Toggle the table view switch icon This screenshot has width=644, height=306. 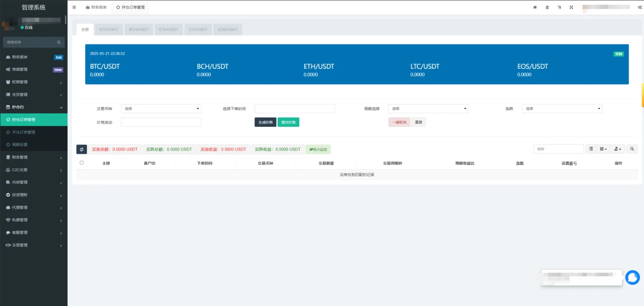pos(591,149)
